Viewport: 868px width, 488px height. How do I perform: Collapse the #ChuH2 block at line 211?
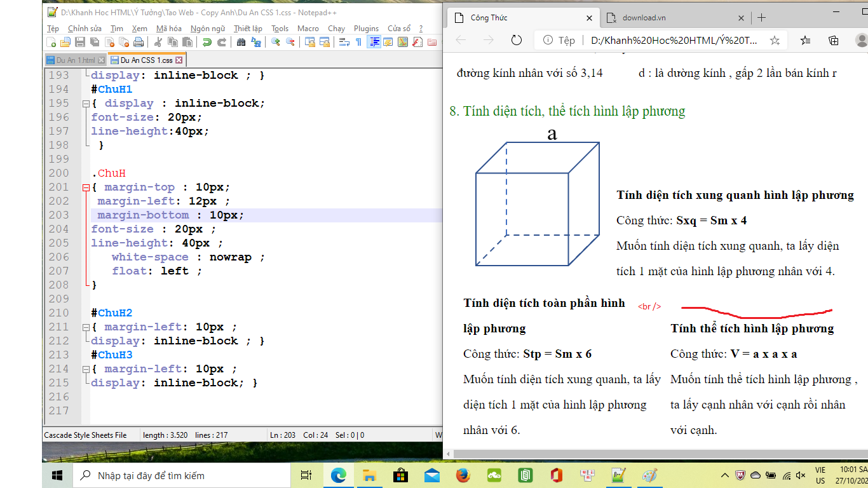[x=86, y=327]
